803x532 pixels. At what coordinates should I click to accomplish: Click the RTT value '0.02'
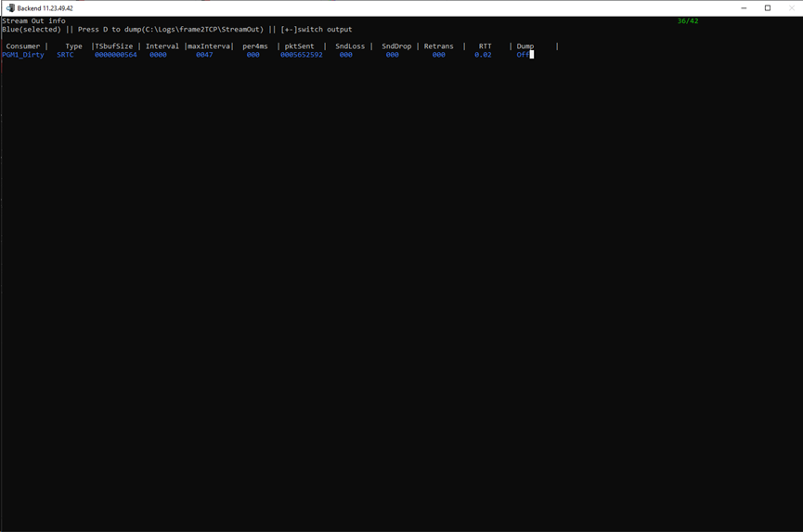[483, 55]
